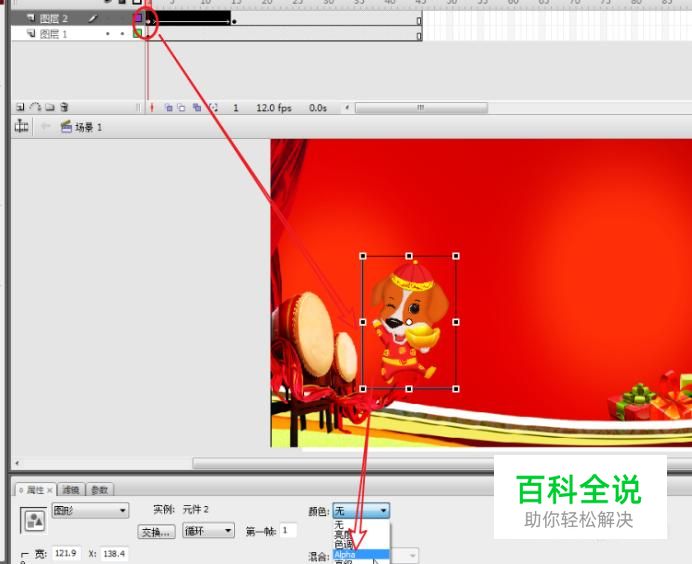The width and height of the screenshot is (692, 564).
Task: Click the Modify Onion Markers icon
Action: (214, 107)
